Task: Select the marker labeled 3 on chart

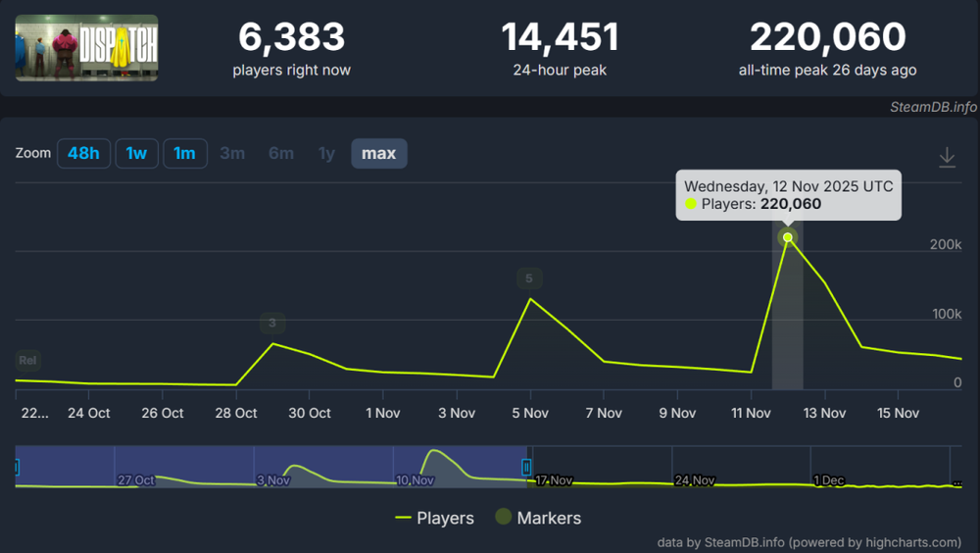Action: (x=272, y=323)
